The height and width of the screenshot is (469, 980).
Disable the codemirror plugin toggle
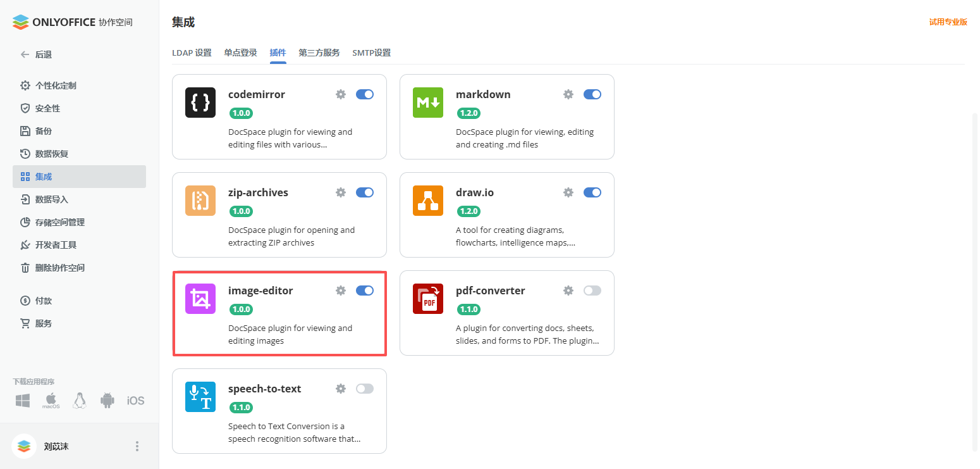(365, 94)
